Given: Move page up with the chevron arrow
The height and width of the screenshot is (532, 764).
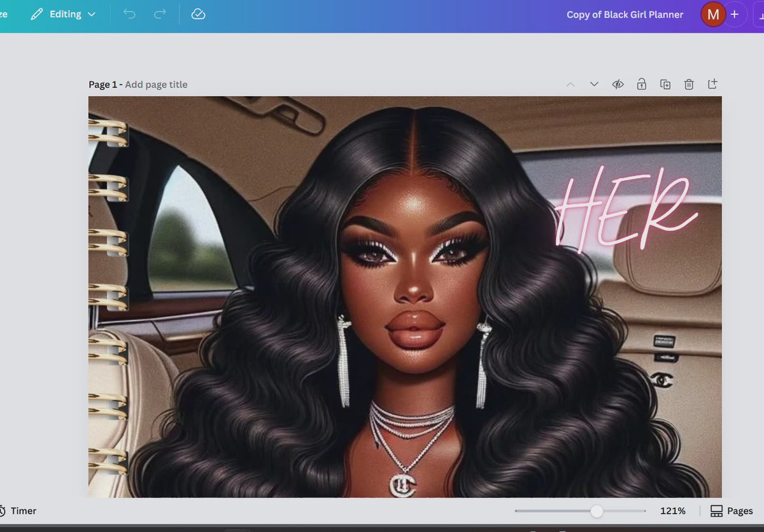Looking at the screenshot, I should 570,84.
